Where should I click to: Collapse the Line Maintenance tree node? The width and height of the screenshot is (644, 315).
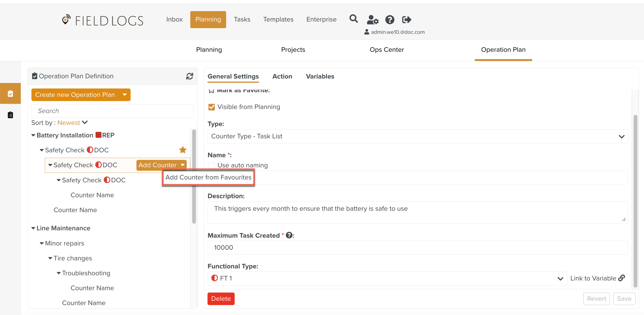click(x=33, y=228)
